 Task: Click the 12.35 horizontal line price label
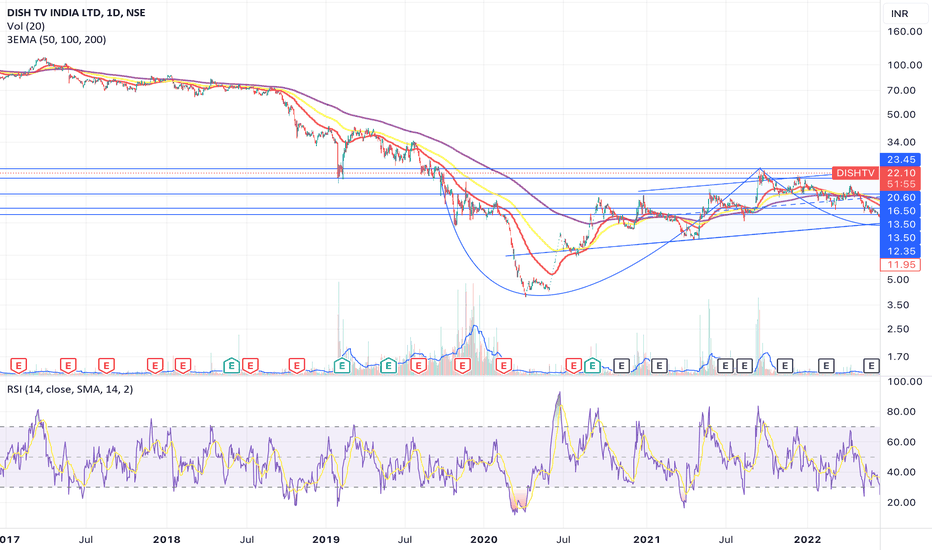coord(900,251)
